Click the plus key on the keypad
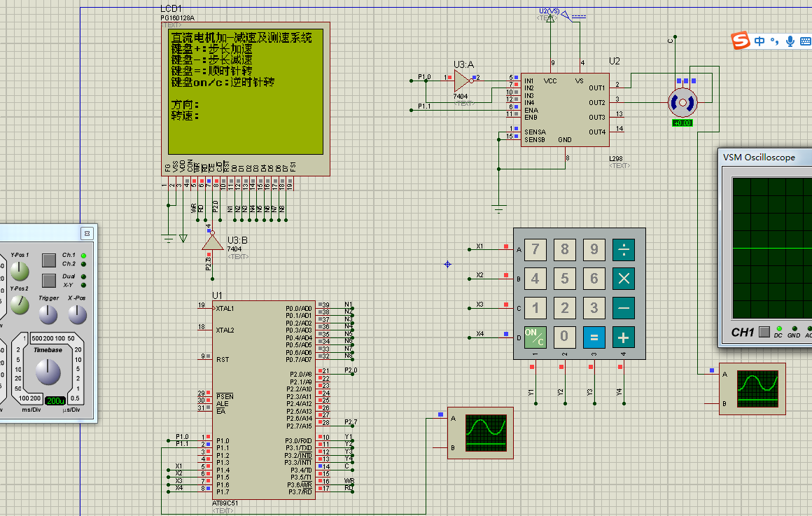812x516 pixels. click(x=624, y=337)
